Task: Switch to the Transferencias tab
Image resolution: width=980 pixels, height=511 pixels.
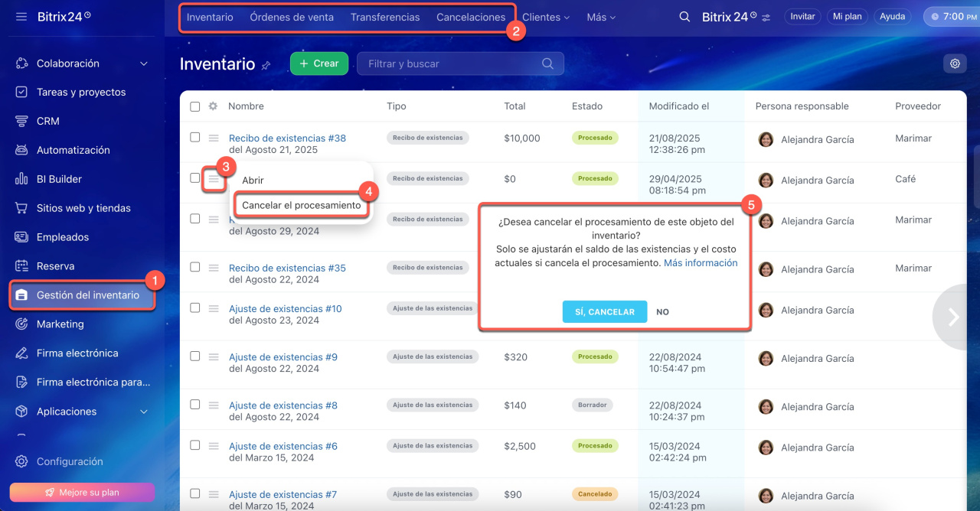Action: (384, 17)
